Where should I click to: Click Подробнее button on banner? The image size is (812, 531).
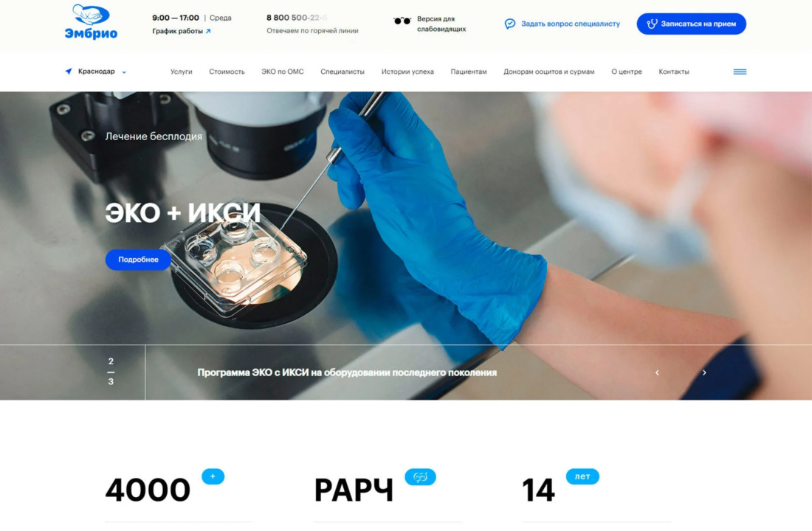[x=138, y=260]
